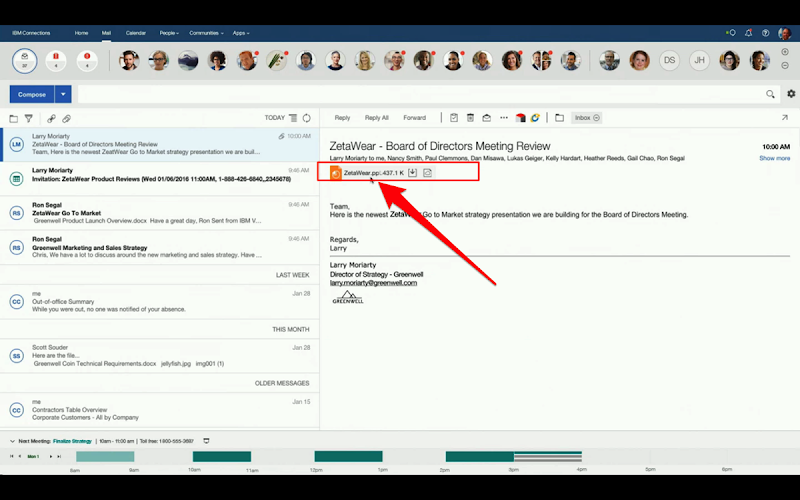Click the plus icon beside contact avatars
This screenshot has width=800, height=500.
pos(785,52)
